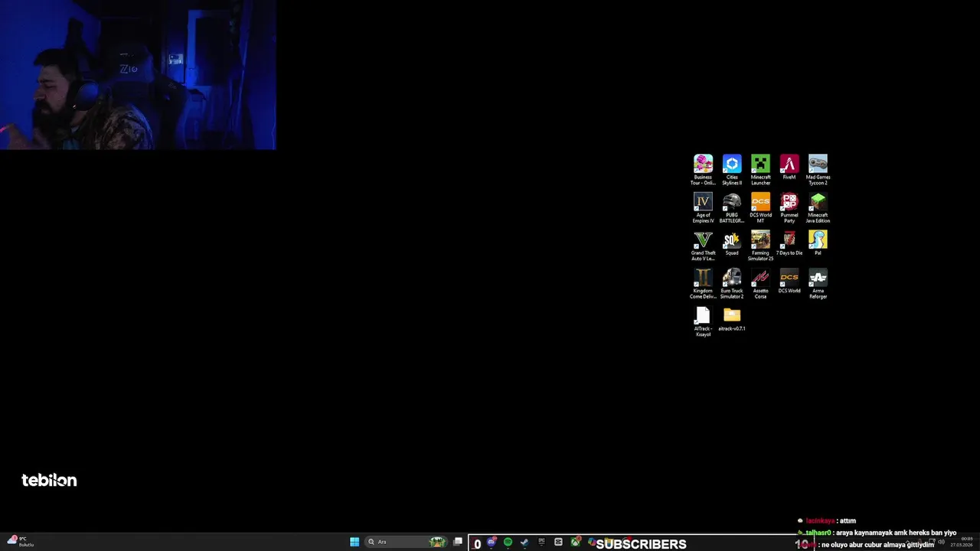Select the Kingdom Come Deliverance II shortcut
Image resolution: width=980 pixels, height=551 pixels.
[x=703, y=283]
